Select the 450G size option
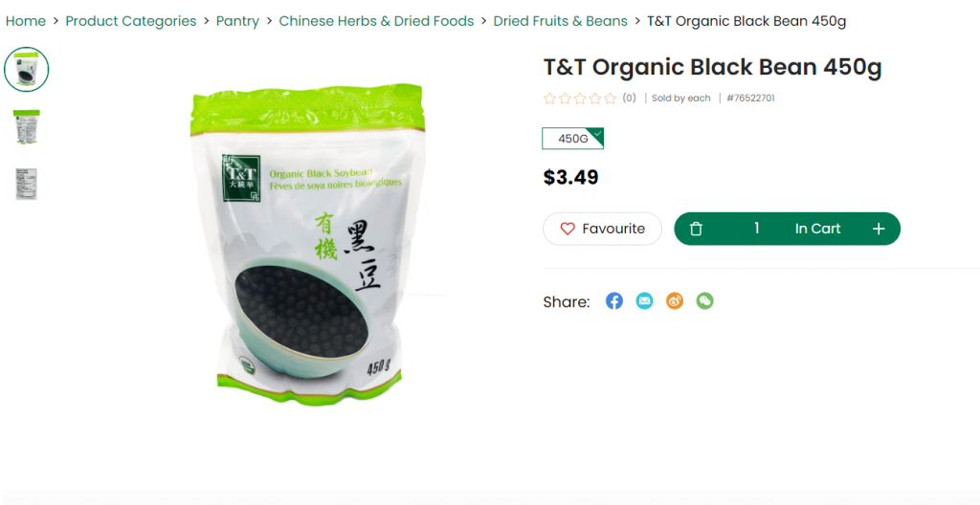Image resolution: width=980 pixels, height=505 pixels. pyautogui.click(x=572, y=139)
